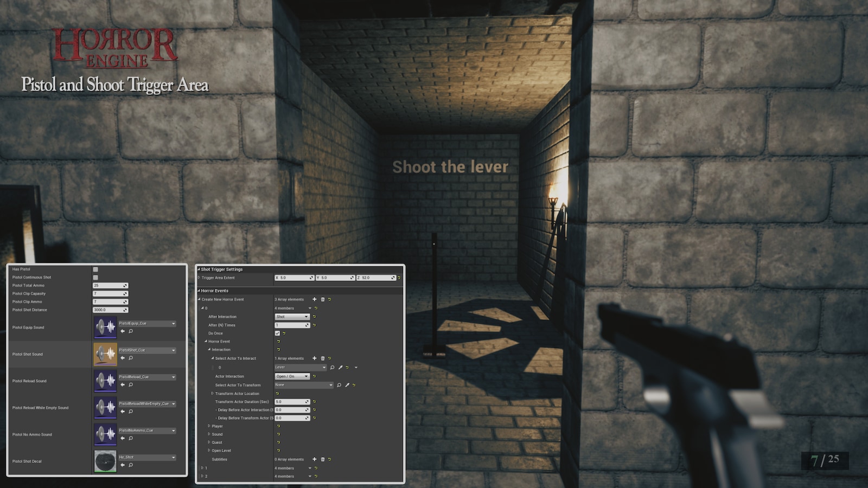Enable the Has Pistol checkbox
This screenshot has height=488, width=868.
point(95,269)
